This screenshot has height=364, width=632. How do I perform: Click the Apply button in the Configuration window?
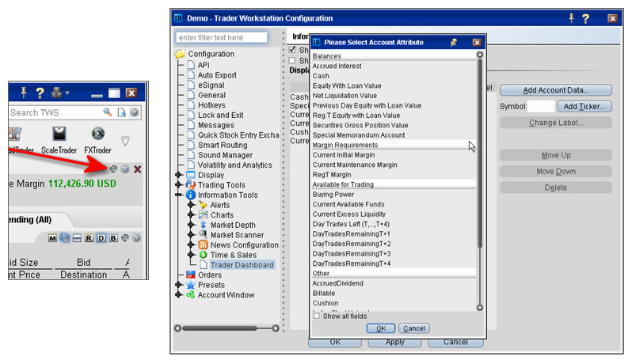pyautogui.click(x=395, y=343)
